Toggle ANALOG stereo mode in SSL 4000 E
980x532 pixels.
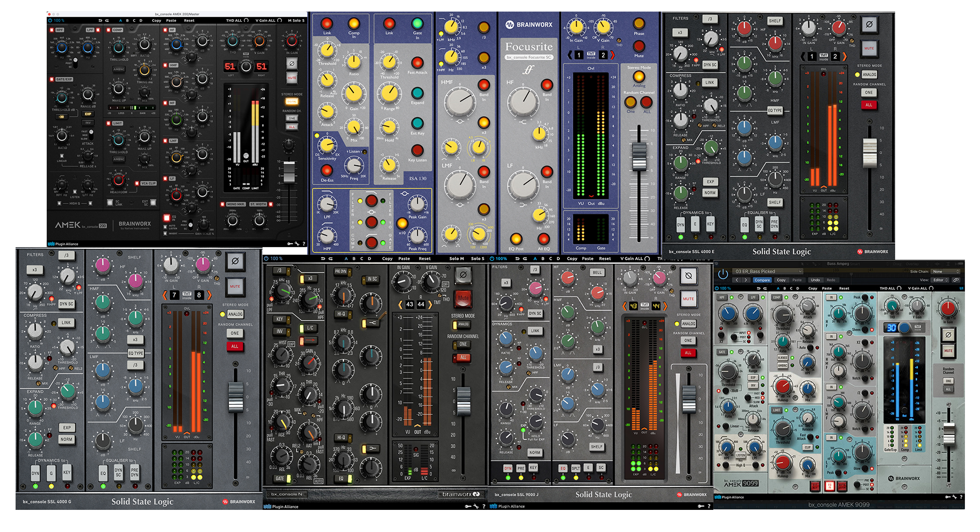click(x=870, y=74)
